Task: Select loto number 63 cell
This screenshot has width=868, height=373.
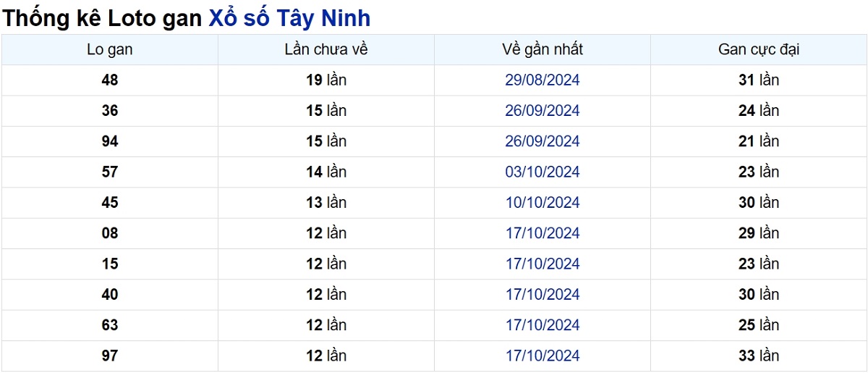Action: coord(110,325)
